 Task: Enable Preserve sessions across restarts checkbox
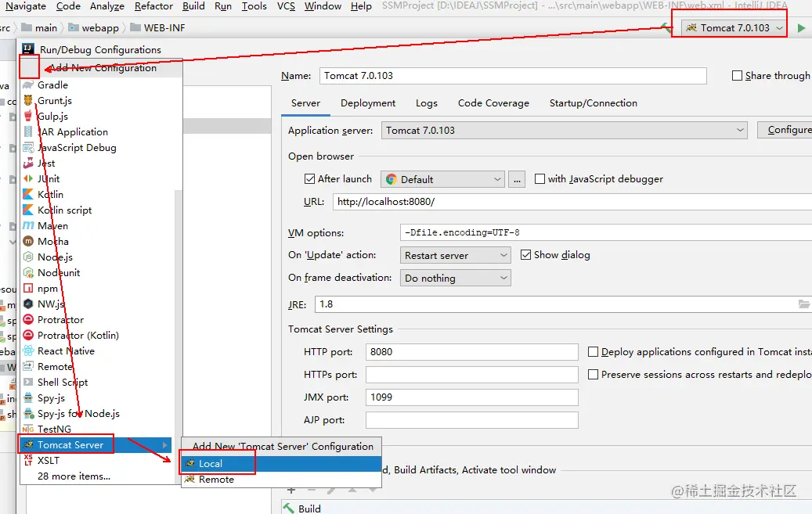coord(593,374)
